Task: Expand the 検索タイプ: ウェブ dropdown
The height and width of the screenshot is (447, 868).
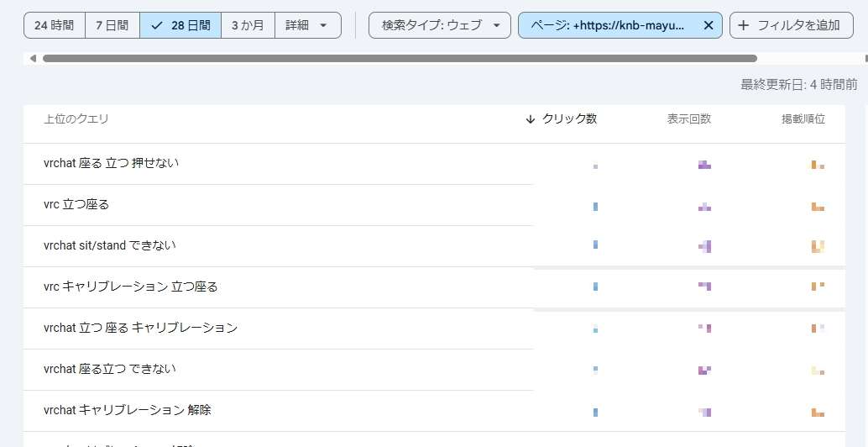Action: 440,25
